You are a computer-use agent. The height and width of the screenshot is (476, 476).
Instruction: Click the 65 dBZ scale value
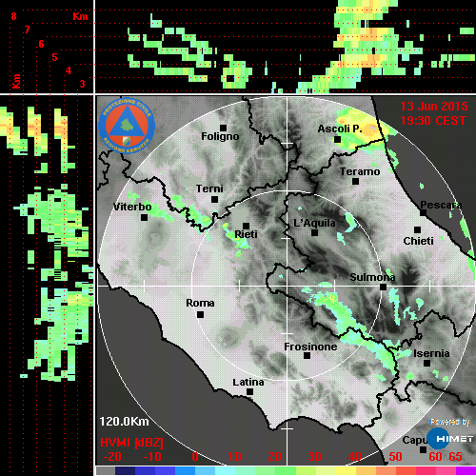point(455,457)
